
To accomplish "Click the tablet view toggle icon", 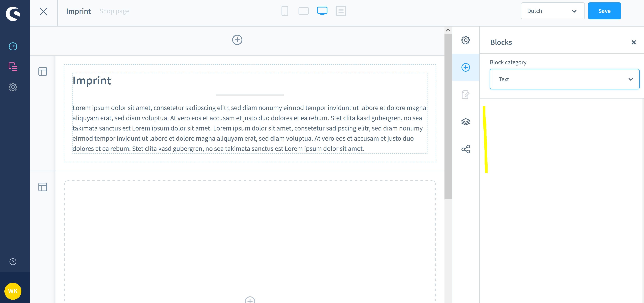I will pyautogui.click(x=303, y=11).
